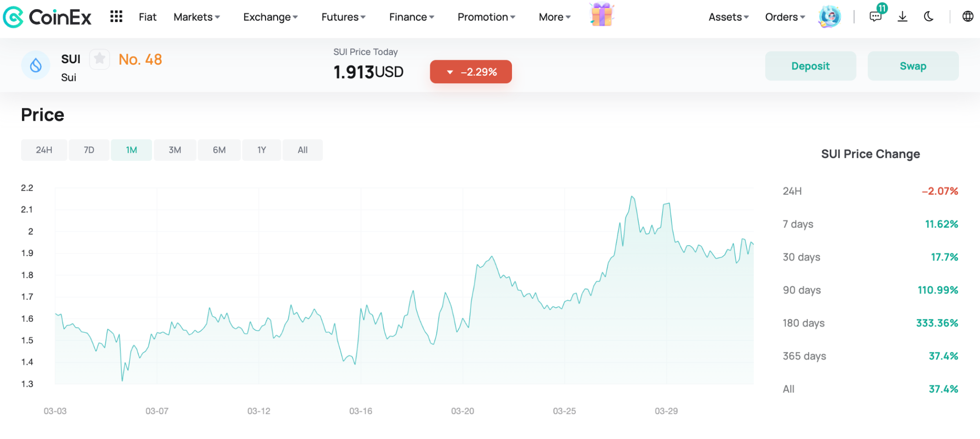Expand the Finance dropdown
The width and height of the screenshot is (980, 439).
(412, 17)
